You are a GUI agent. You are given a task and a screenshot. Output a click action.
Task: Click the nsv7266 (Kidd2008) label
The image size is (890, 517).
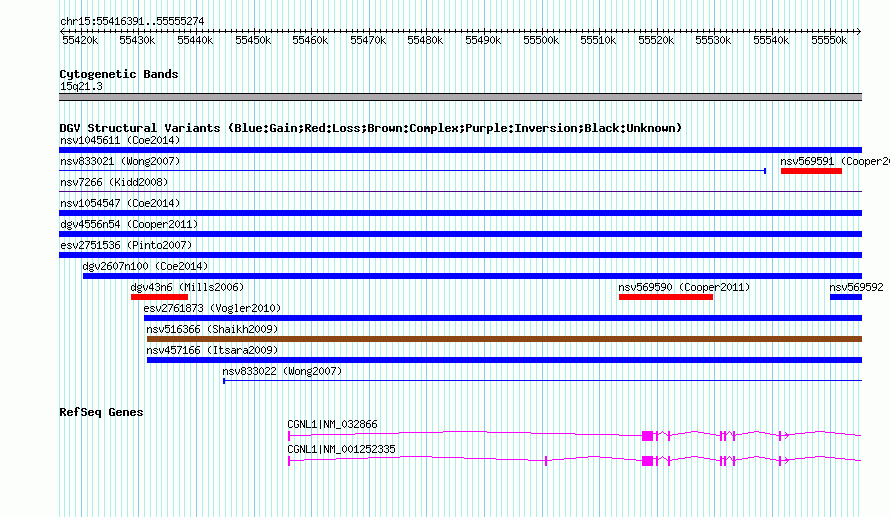pos(114,182)
